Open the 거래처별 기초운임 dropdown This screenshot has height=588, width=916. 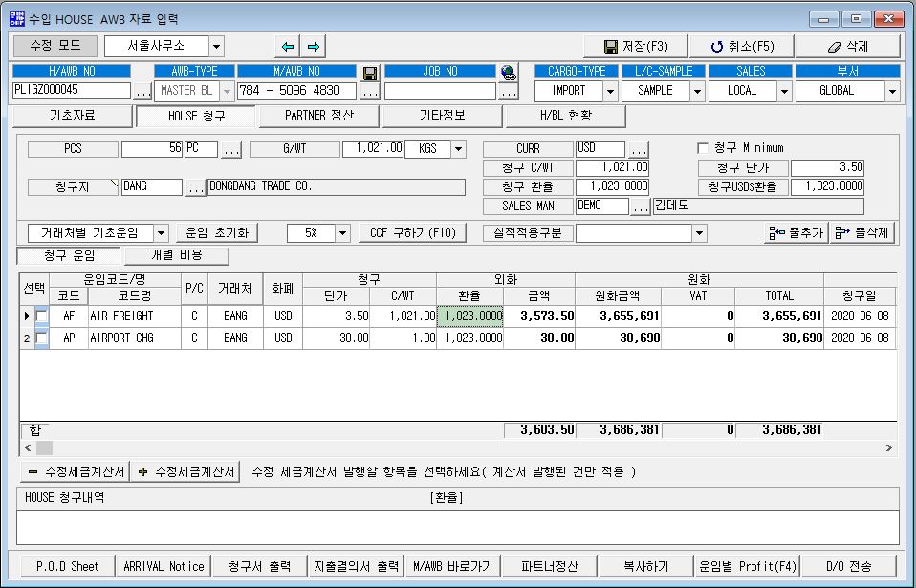click(x=161, y=233)
